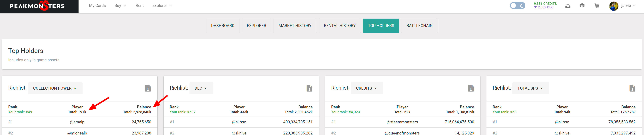Click the 'Total: 176,678k' balance
Image resolution: width=644 pixels, height=135 pixels.
click(x=623, y=112)
